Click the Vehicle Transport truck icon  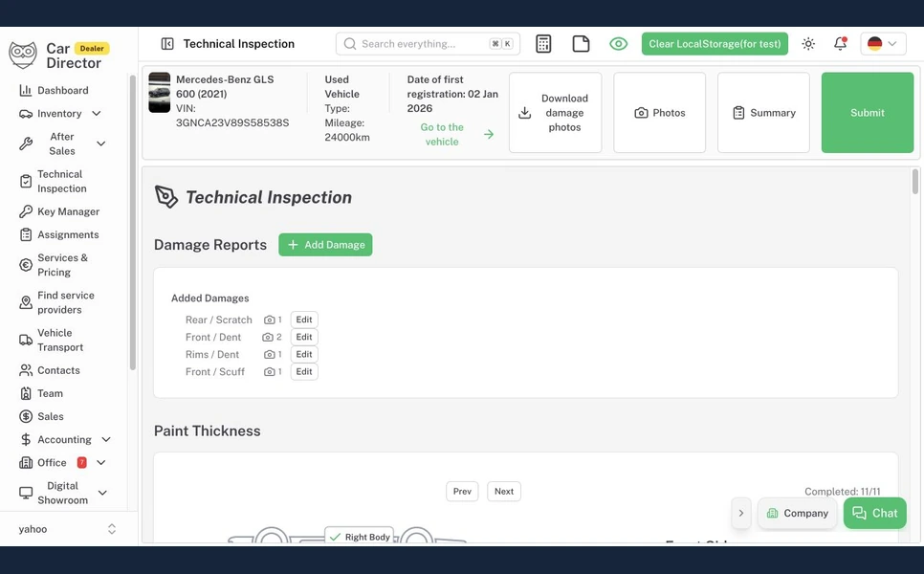pos(26,340)
